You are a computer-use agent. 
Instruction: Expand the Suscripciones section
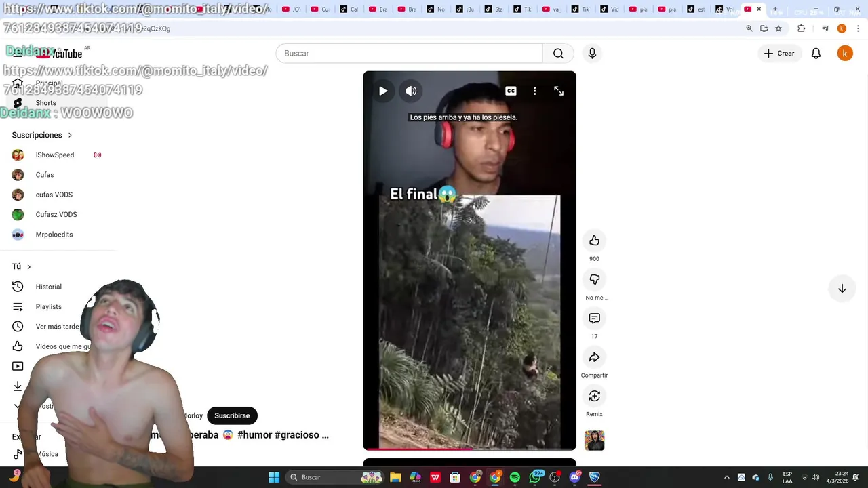pyautogui.click(x=42, y=135)
